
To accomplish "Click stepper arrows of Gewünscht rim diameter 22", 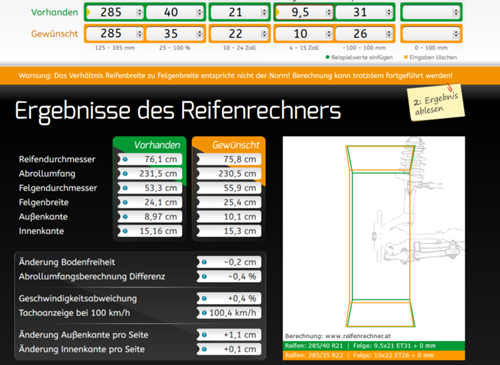I will tap(264, 34).
